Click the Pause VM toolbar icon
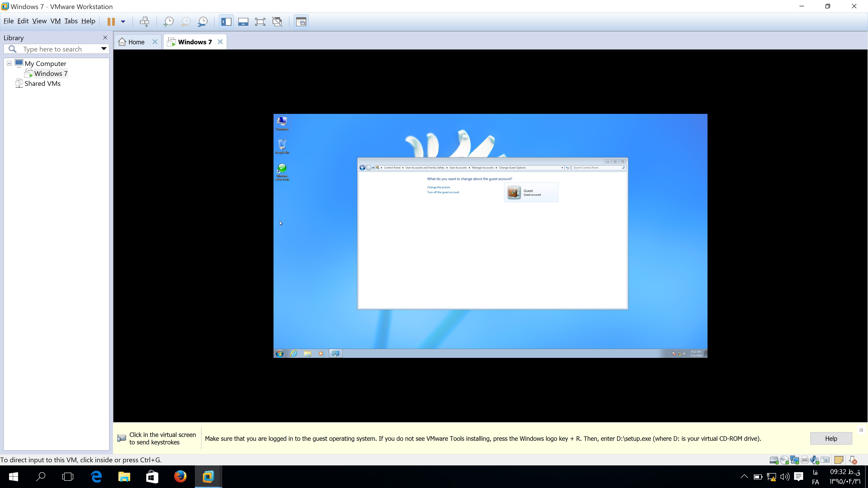The height and width of the screenshot is (488, 868). tap(111, 21)
